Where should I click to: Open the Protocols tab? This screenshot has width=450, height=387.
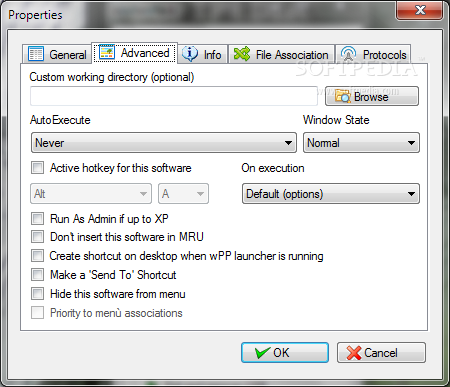pyautogui.click(x=373, y=54)
